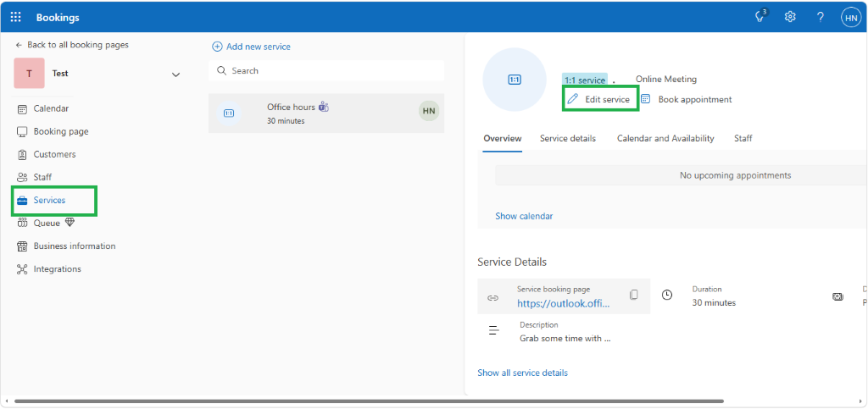Expand the Test booking page dropdown chevron
This screenshot has height=409, width=868.
[176, 75]
